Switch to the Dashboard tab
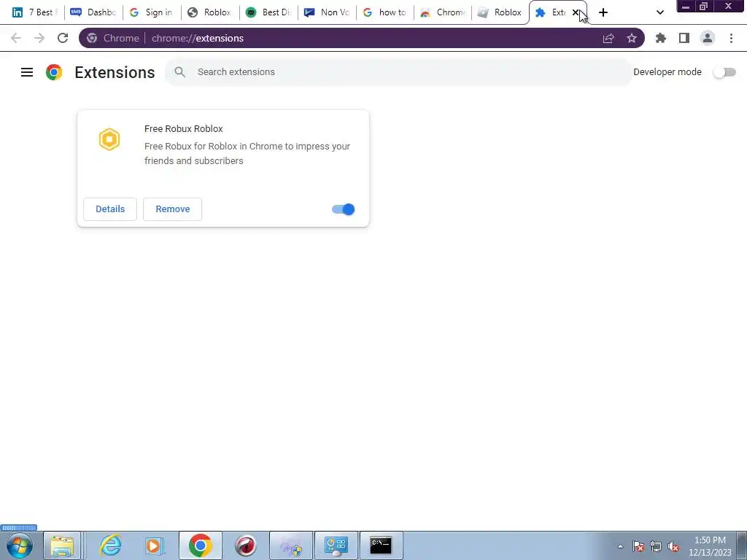This screenshot has width=747, height=560. (93, 12)
